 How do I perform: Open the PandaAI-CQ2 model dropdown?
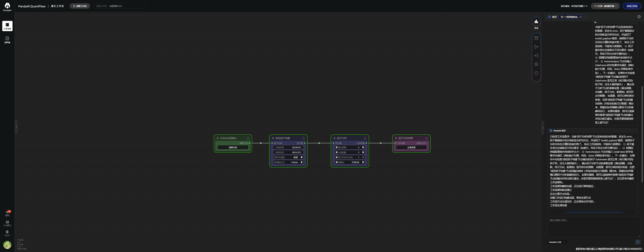557,242
